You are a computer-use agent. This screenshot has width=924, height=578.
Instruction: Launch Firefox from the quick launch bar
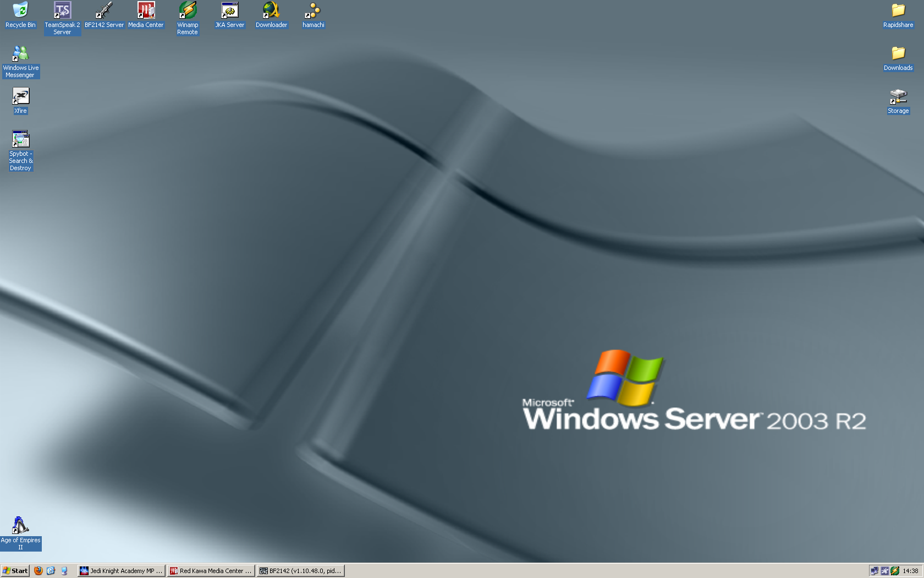tap(38, 571)
